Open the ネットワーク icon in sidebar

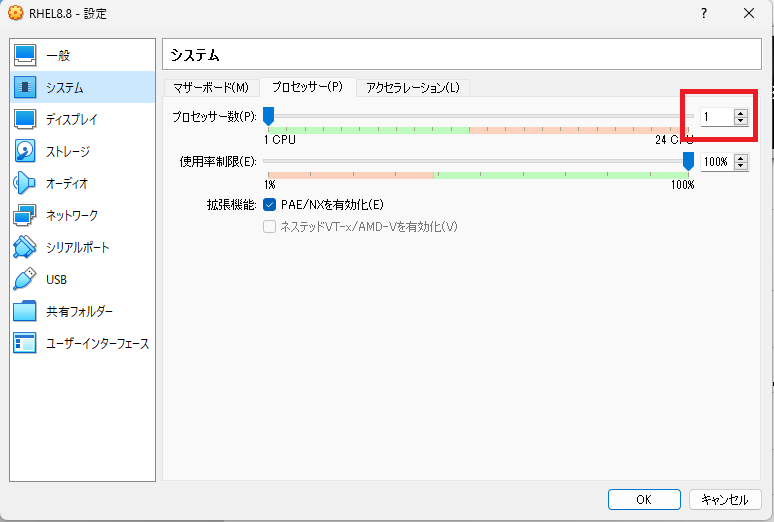(25, 215)
